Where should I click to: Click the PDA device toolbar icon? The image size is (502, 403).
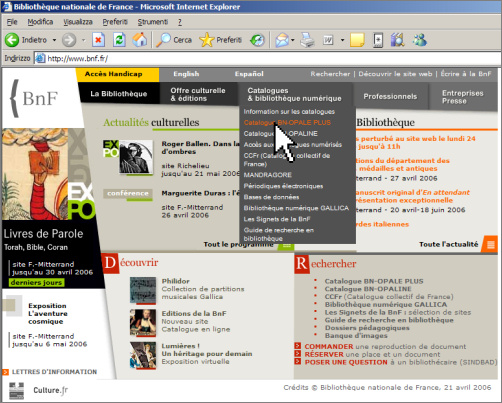coord(378,40)
